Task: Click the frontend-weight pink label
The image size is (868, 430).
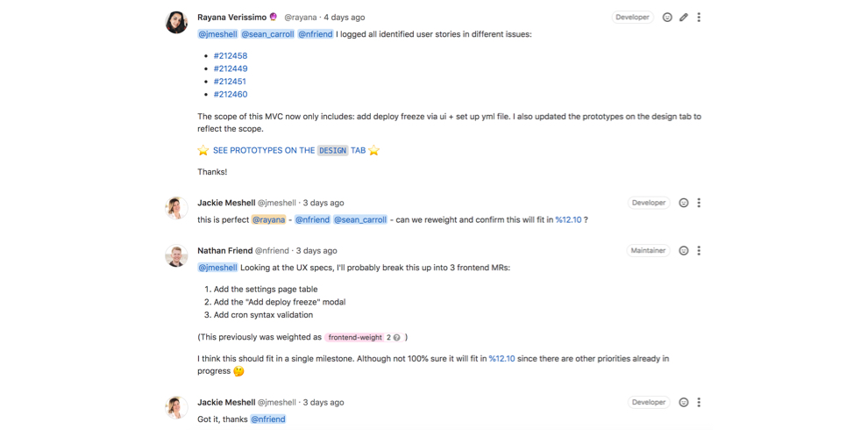Action: pyautogui.click(x=355, y=337)
